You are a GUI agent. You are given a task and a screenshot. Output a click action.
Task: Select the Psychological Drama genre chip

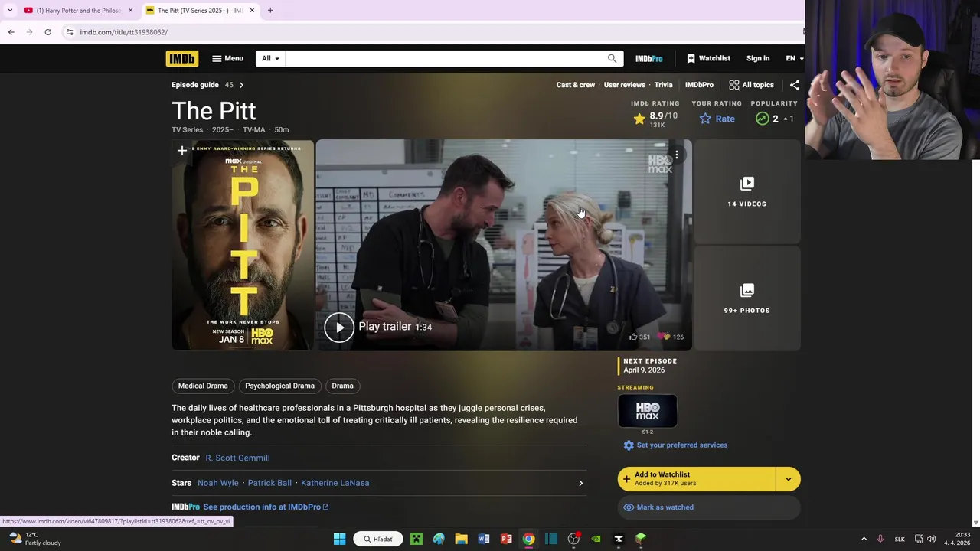[x=279, y=386]
